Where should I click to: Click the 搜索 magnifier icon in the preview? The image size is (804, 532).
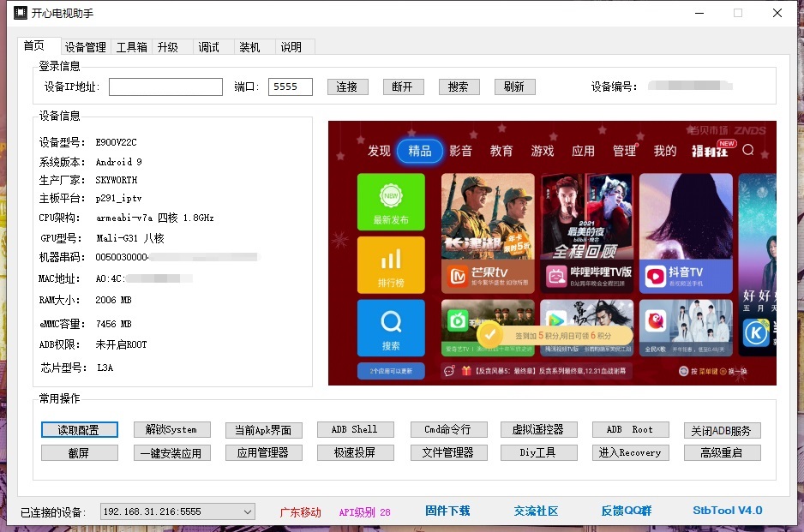[x=391, y=327]
